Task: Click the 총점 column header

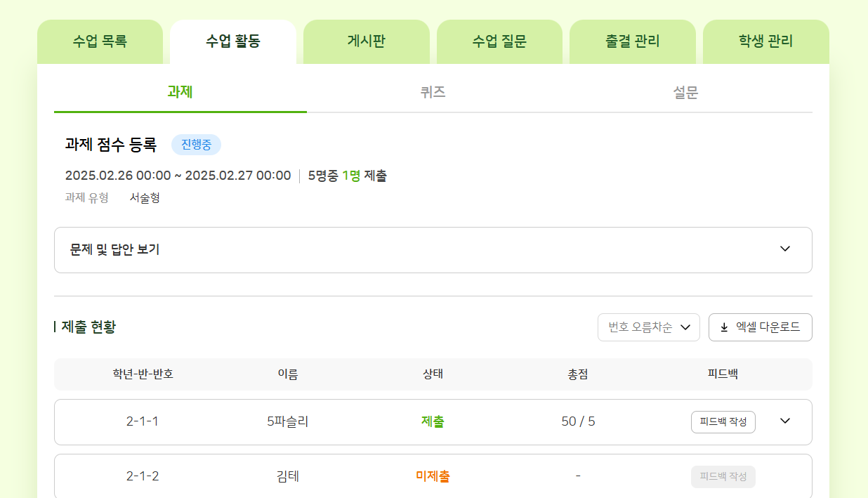Action: (x=577, y=374)
